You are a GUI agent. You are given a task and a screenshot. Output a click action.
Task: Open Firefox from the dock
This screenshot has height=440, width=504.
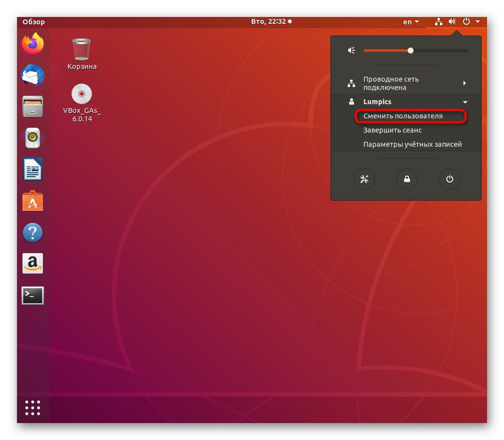[x=32, y=43]
